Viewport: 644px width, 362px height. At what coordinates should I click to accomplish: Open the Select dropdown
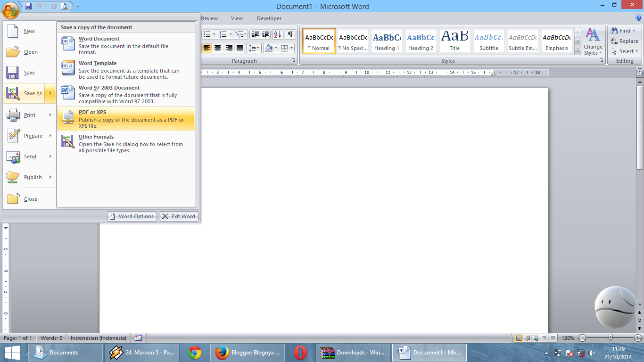click(x=625, y=51)
